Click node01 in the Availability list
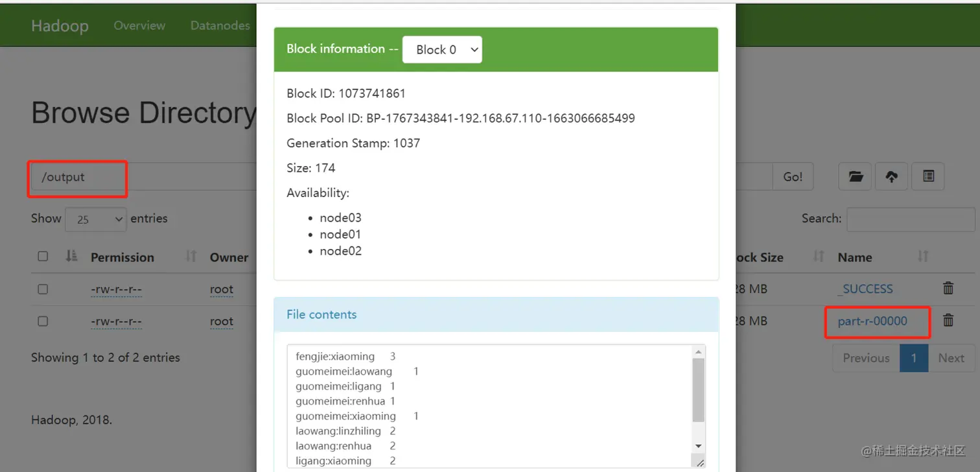This screenshot has height=472, width=980. (340, 234)
